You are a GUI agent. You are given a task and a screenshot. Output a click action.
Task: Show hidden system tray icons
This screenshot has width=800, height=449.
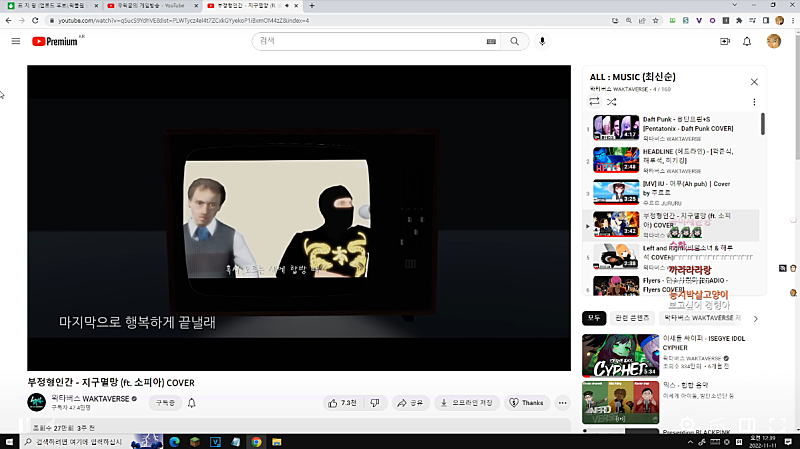tap(690, 442)
